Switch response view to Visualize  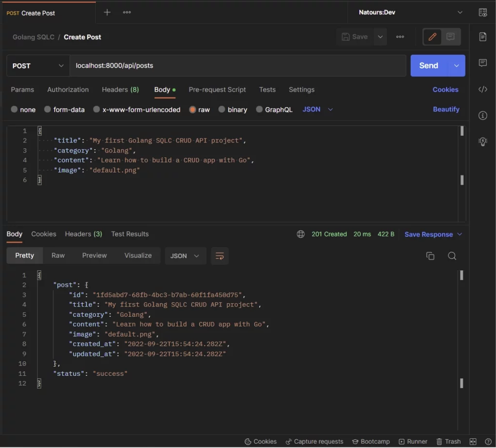point(138,256)
